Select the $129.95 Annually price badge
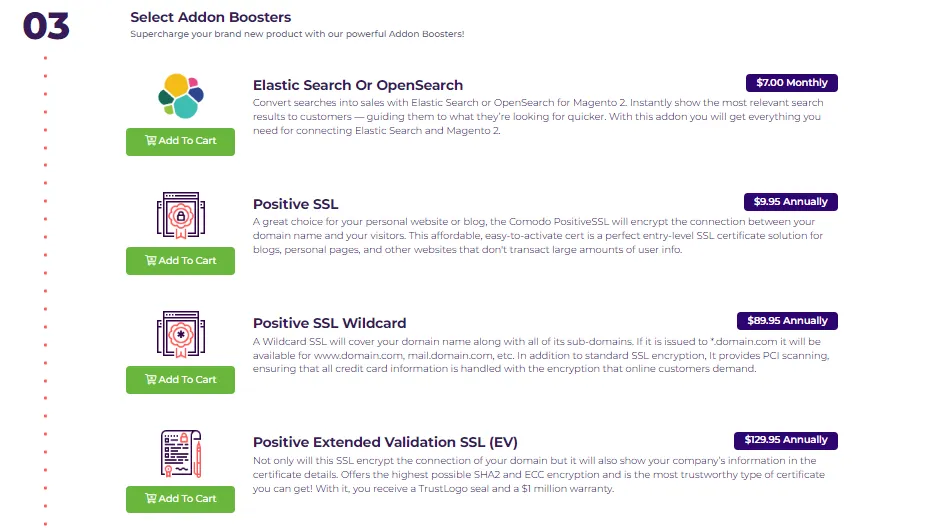Viewport: 932px width, 532px height. click(785, 440)
